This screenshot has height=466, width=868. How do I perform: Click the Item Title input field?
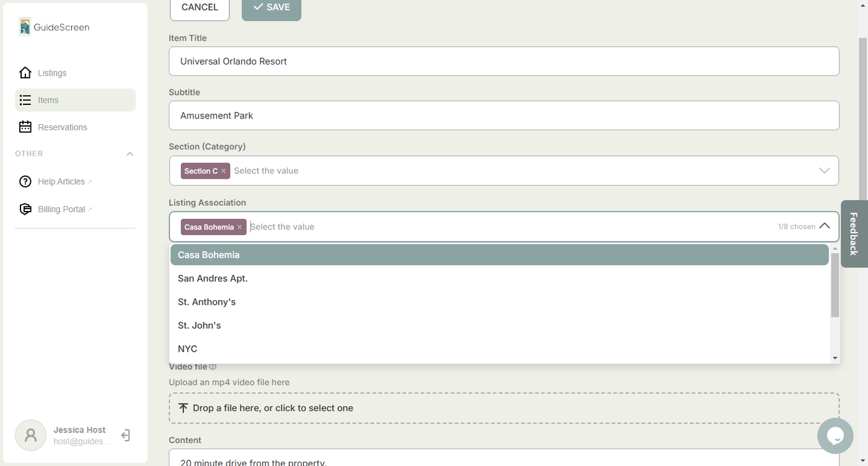point(504,61)
